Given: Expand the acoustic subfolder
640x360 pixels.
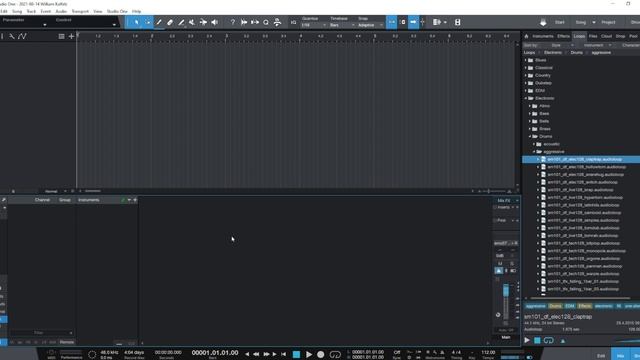Looking at the screenshot, I should [x=534, y=144].
